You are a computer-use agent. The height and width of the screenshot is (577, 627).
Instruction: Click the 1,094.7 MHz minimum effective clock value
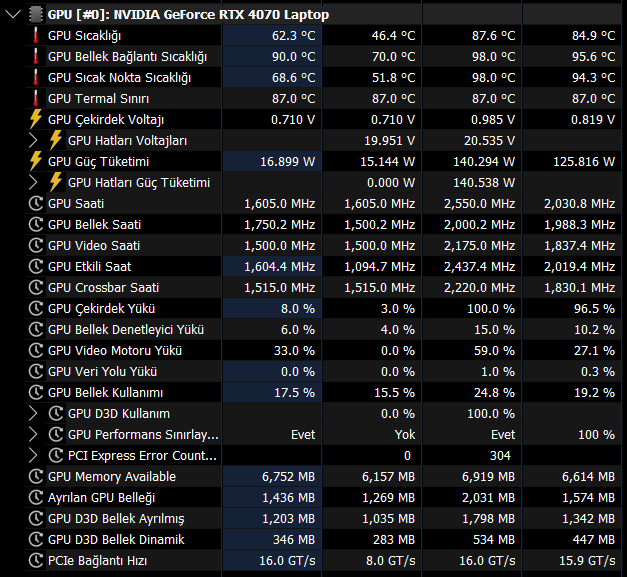pos(379,267)
